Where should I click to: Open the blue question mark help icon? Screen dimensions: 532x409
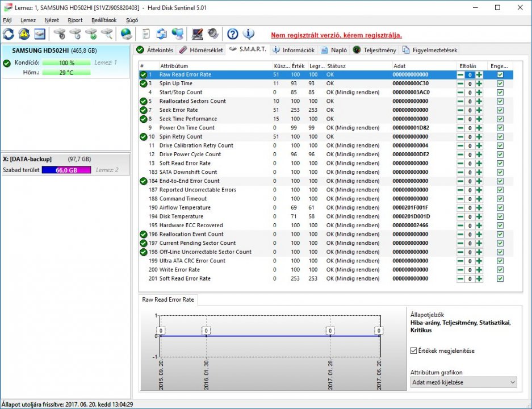(x=232, y=34)
